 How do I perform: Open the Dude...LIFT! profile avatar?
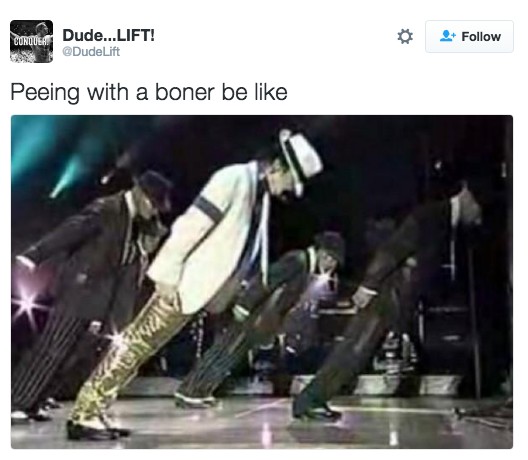pos(31,41)
